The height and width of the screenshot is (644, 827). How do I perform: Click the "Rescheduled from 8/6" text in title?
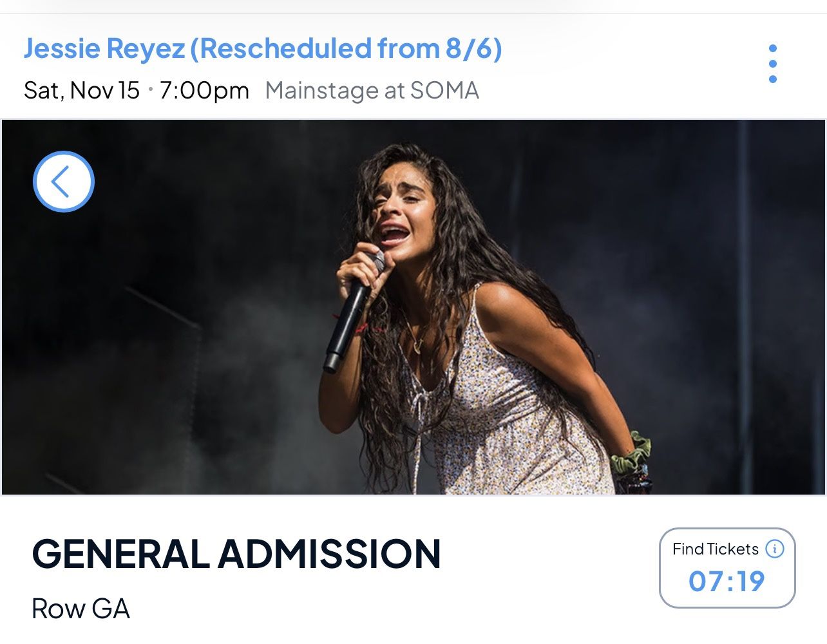[346, 49]
